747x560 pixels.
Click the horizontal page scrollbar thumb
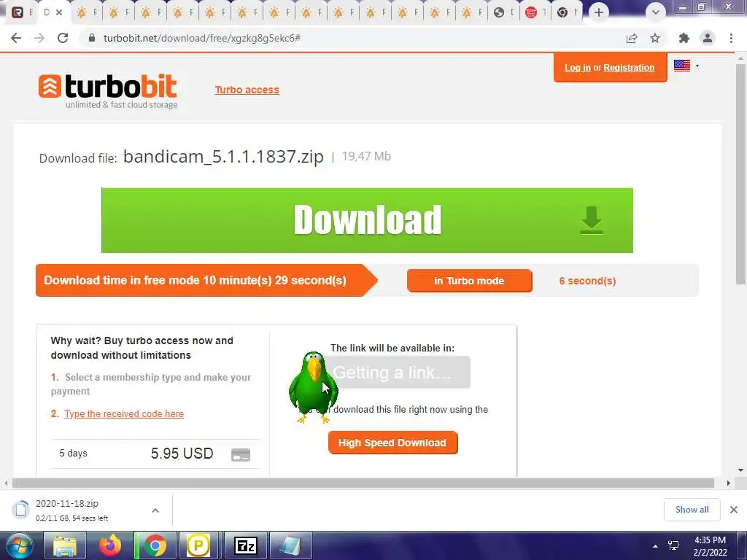click(x=363, y=483)
